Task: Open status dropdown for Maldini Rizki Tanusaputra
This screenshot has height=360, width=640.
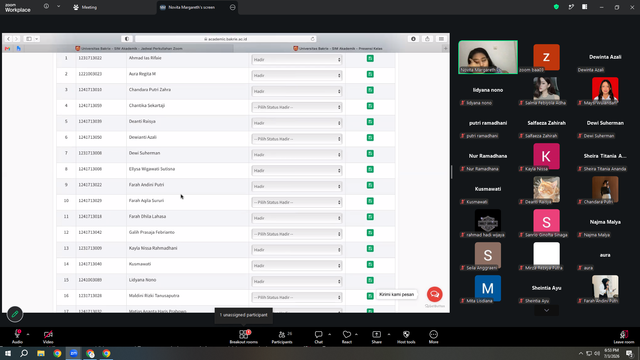Action: click(297, 297)
